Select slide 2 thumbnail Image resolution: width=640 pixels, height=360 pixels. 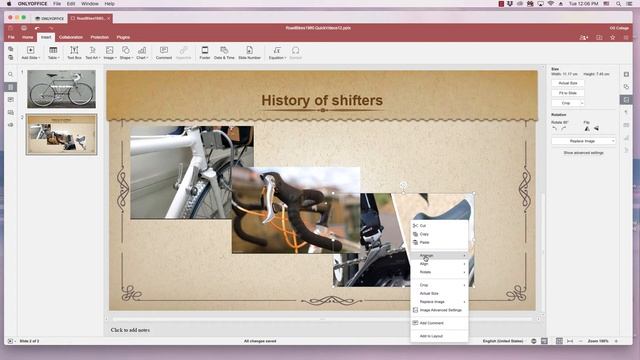61,134
